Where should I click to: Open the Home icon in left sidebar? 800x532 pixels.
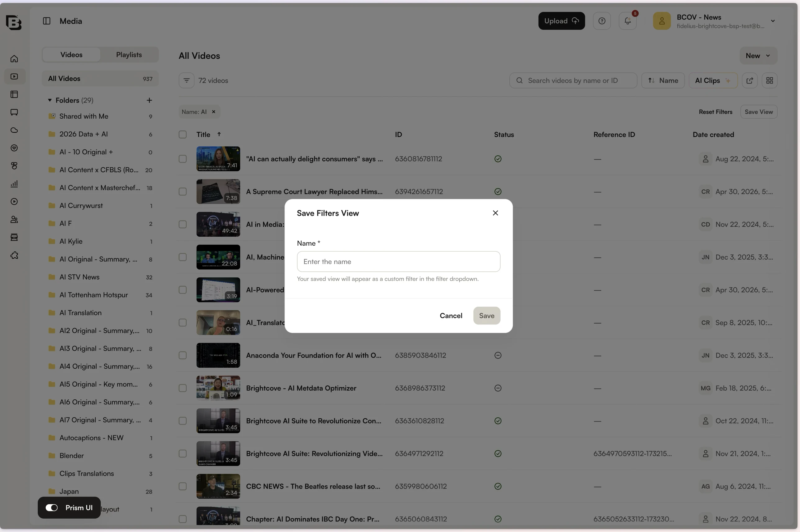[x=14, y=59]
